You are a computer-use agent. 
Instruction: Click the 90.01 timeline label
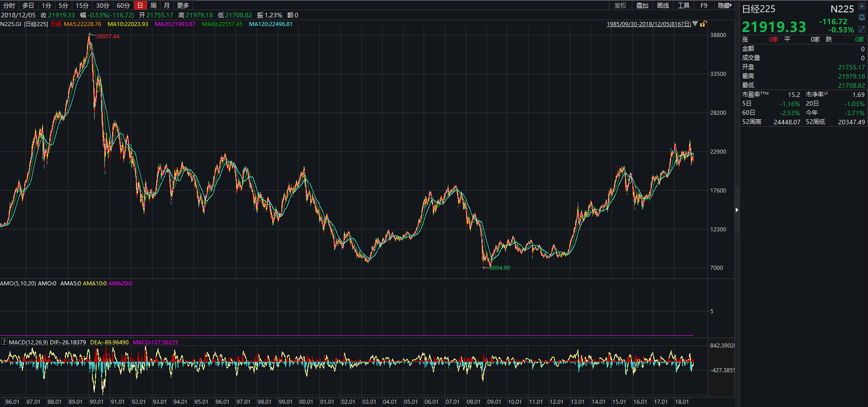[97, 402]
